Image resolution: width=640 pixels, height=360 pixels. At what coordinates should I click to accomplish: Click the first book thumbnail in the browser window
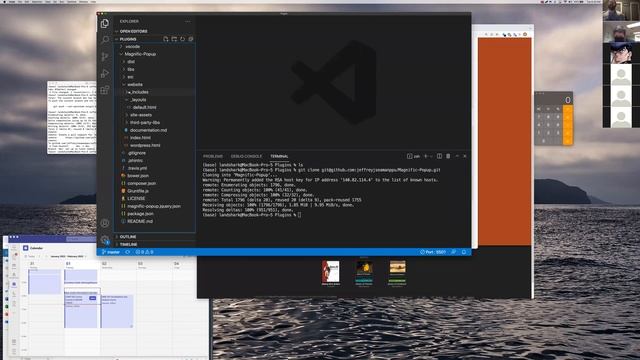pos(331,272)
